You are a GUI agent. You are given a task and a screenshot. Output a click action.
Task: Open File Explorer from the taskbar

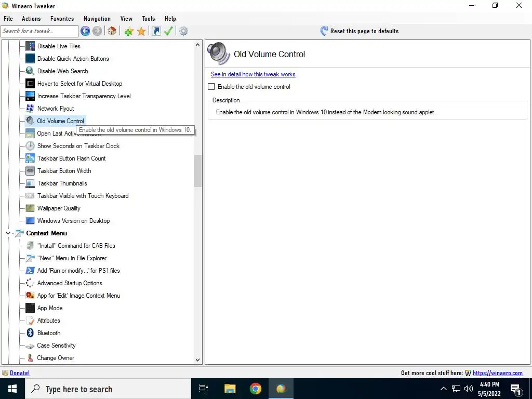click(x=230, y=389)
